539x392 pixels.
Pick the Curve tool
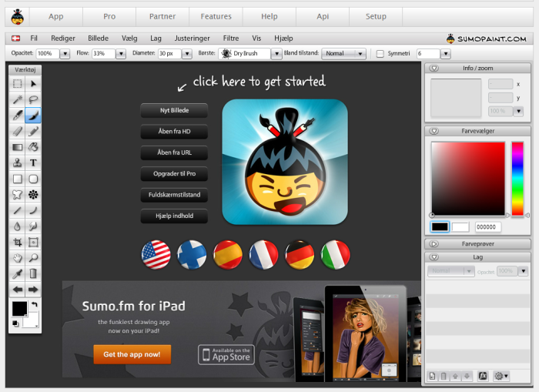click(x=33, y=210)
